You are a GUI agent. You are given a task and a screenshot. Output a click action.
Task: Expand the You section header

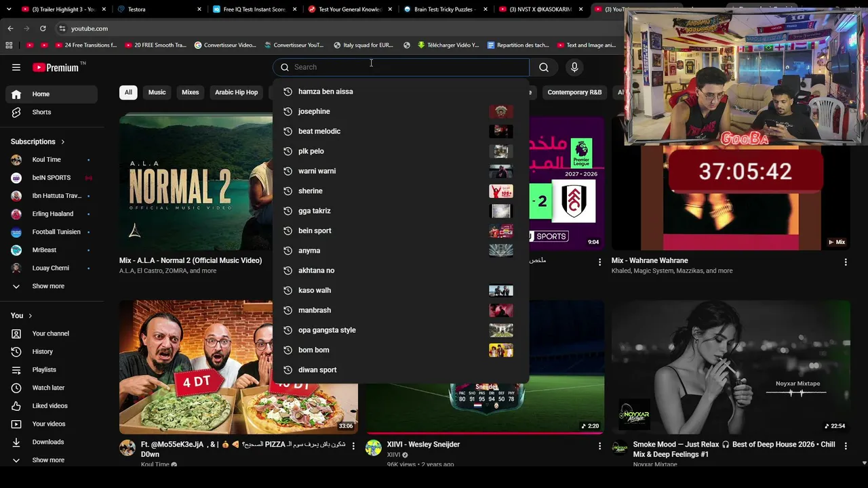click(x=22, y=316)
